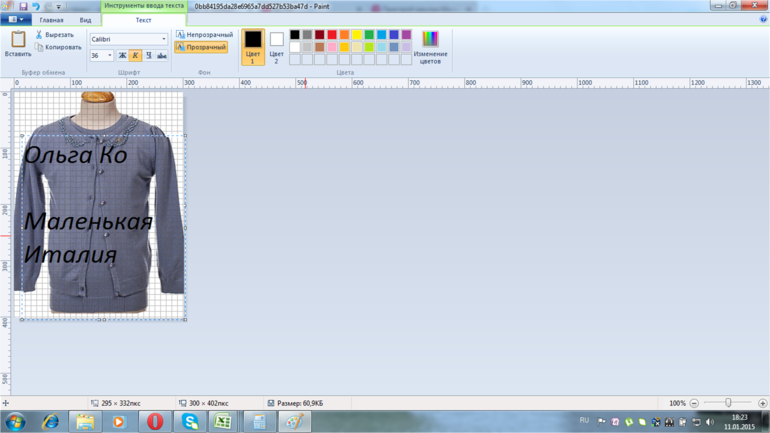The image size is (770, 433).
Task: Open the Edit colors (Изменение цветов) palette
Action: coord(430,46)
